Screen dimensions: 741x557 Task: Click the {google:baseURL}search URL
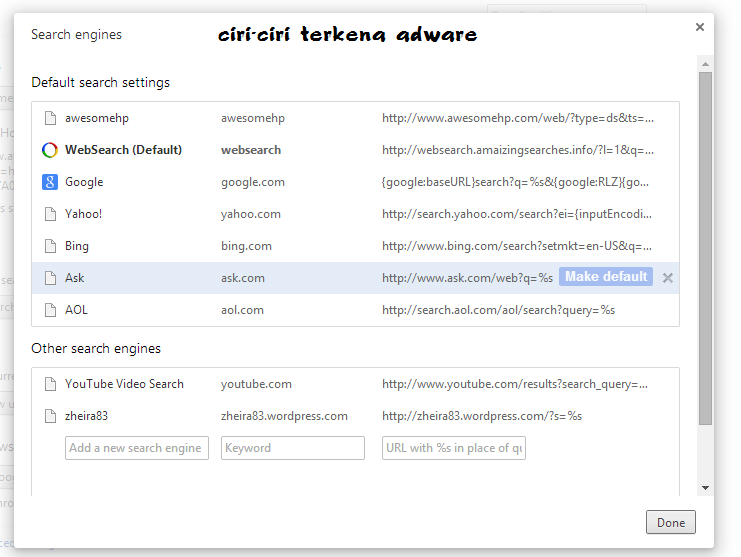[515, 182]
